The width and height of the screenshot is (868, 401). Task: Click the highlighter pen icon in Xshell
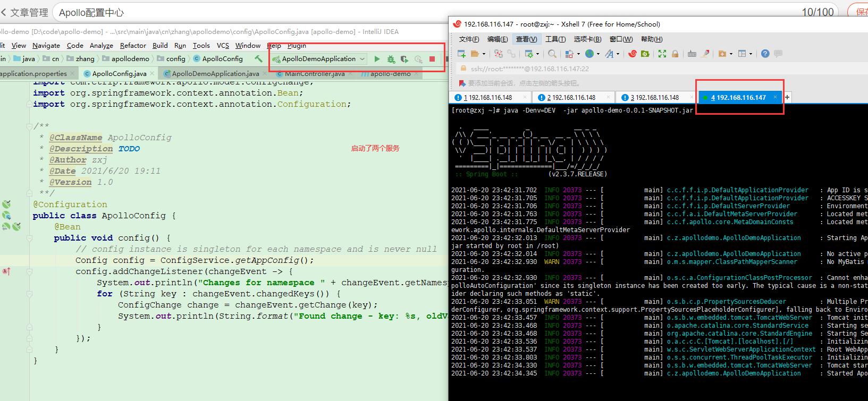tap(705, 54)
